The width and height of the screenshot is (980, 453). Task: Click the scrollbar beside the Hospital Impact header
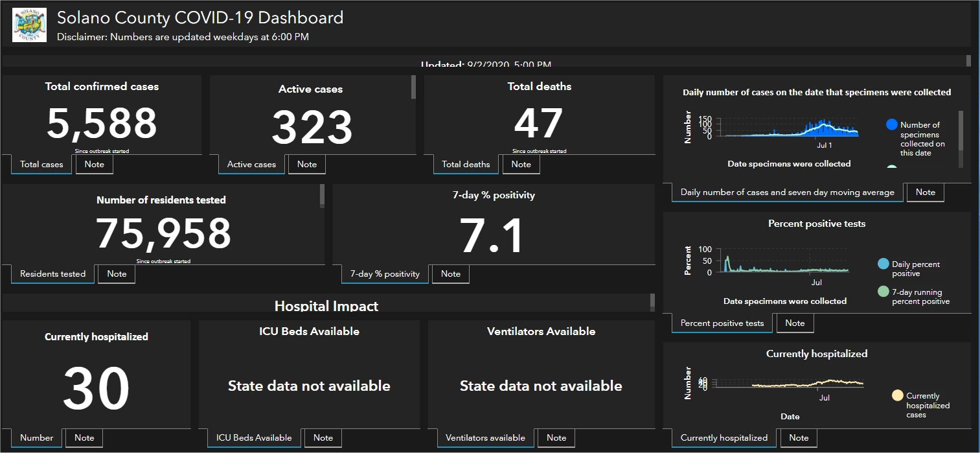(652, 302)
